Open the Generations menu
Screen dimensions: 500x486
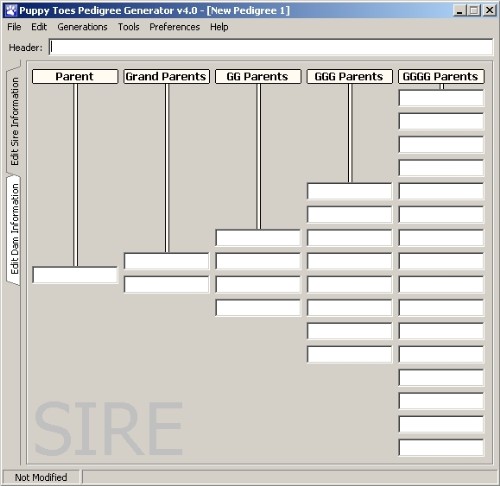(x=82, y=27)
